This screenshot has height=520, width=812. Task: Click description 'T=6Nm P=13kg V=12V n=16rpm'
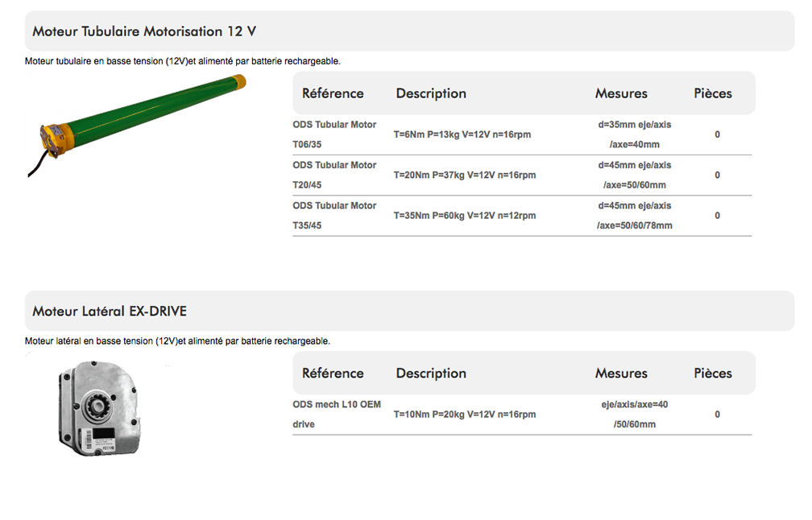[462, 134]
